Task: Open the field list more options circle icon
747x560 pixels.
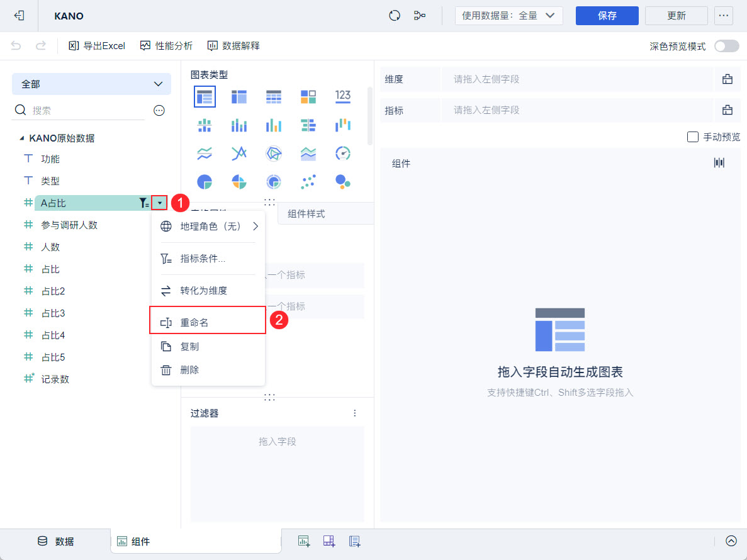Action: tap(159, 111)
